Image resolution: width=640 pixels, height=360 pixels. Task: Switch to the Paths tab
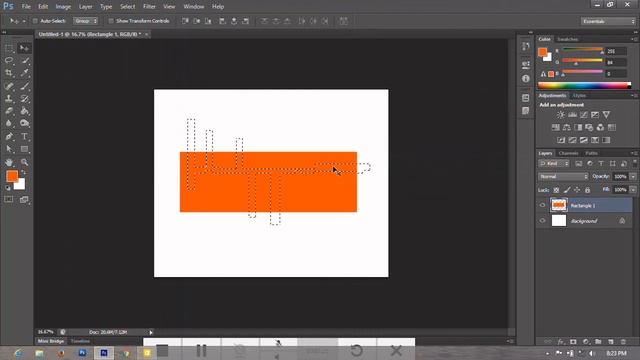click(x=591, y=153)
